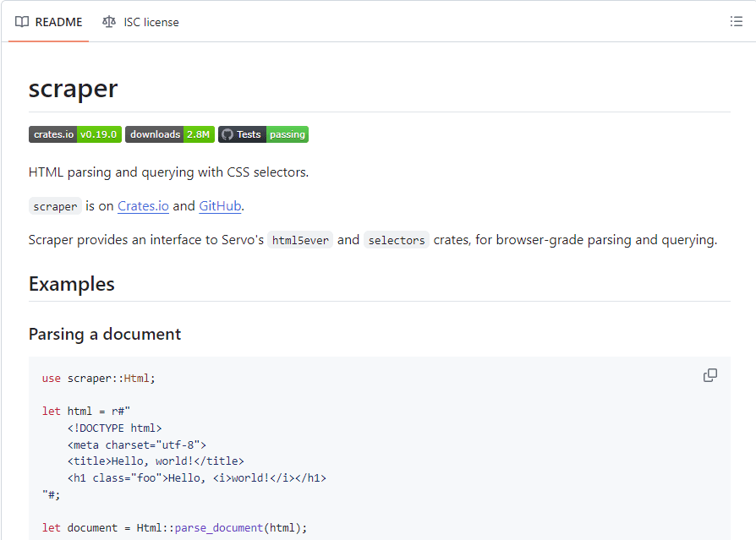Viewport: 756px width, 540px height.
Task: Click the GitHub logo in Tests badge
Action: 227,134
